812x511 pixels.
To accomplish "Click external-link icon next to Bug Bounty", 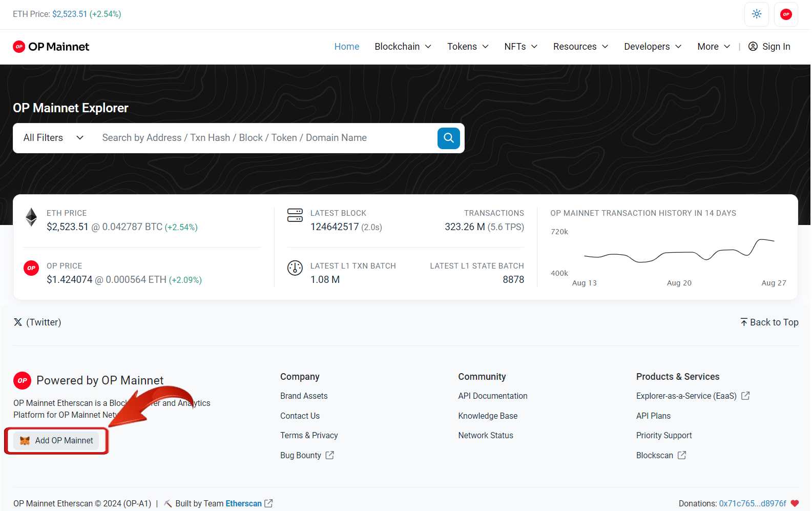I will coord(330,455).
